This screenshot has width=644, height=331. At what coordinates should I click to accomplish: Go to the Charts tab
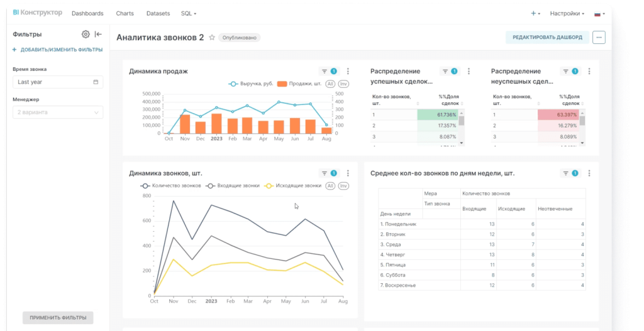tap(125, 13)
